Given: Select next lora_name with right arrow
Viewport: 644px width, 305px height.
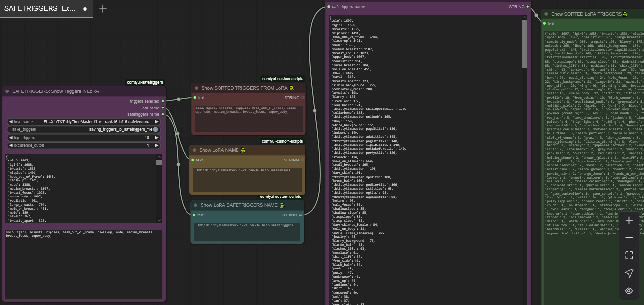Looking at the screenshot, I should coord(156,122).
